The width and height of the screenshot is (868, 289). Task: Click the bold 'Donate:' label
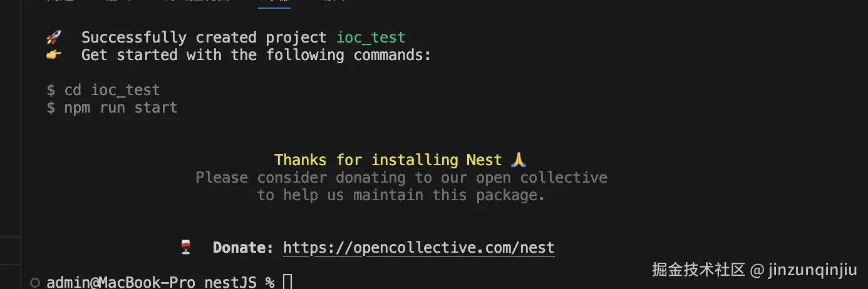click(x=243, y=248)
